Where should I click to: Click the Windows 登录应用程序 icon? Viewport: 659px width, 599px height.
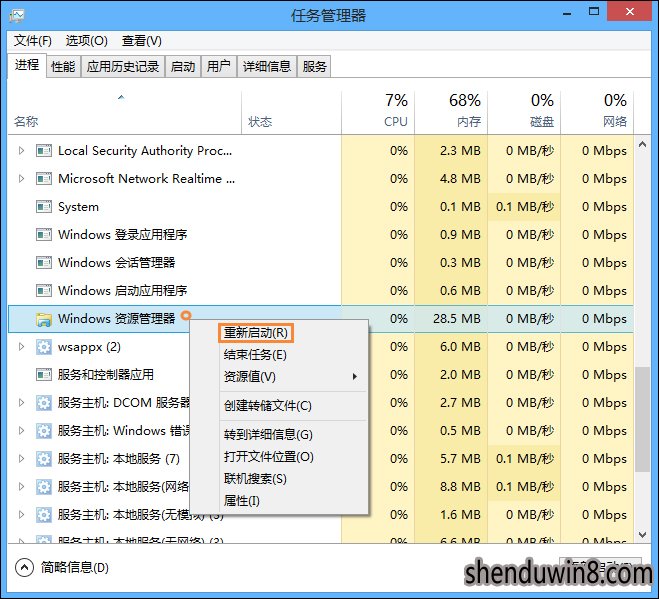(44, 235)
